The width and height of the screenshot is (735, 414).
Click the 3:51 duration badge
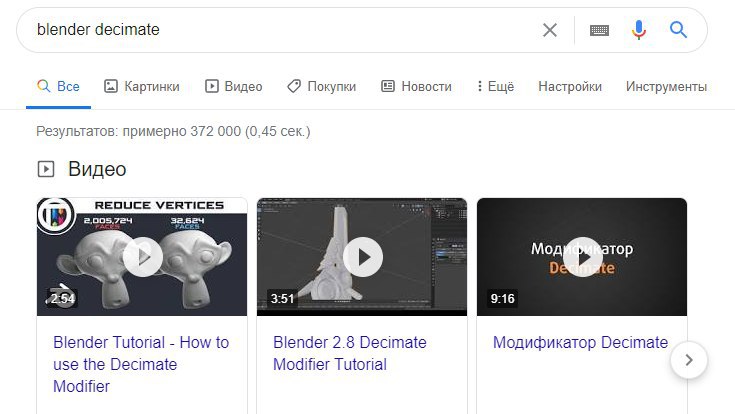282,299
